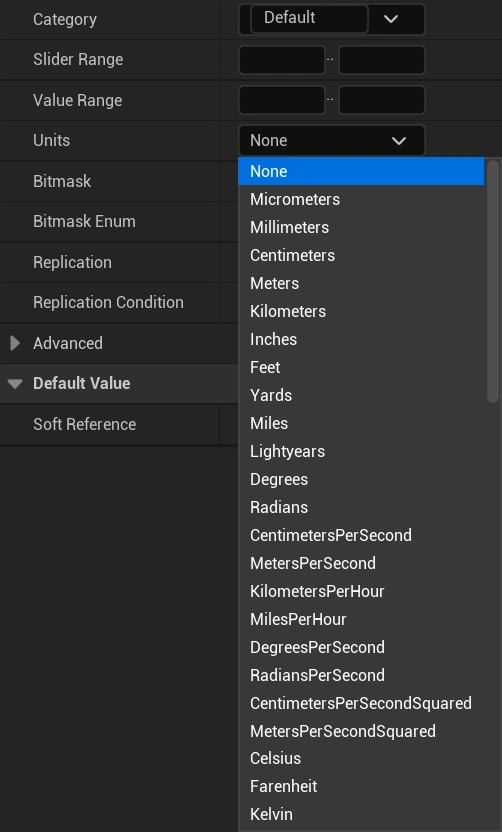Click the Value Range minimum input field
The height and width of the screenshot is (832, 502).
(x=282, y=100)
